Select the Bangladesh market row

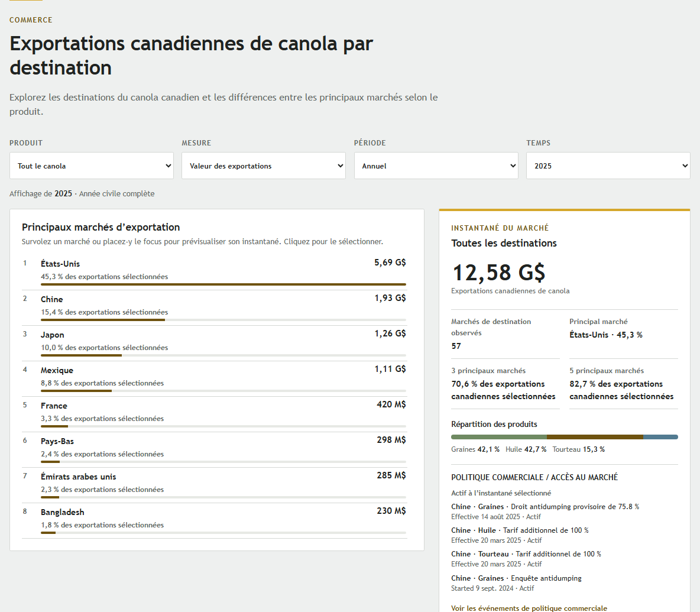pos(214,521)
